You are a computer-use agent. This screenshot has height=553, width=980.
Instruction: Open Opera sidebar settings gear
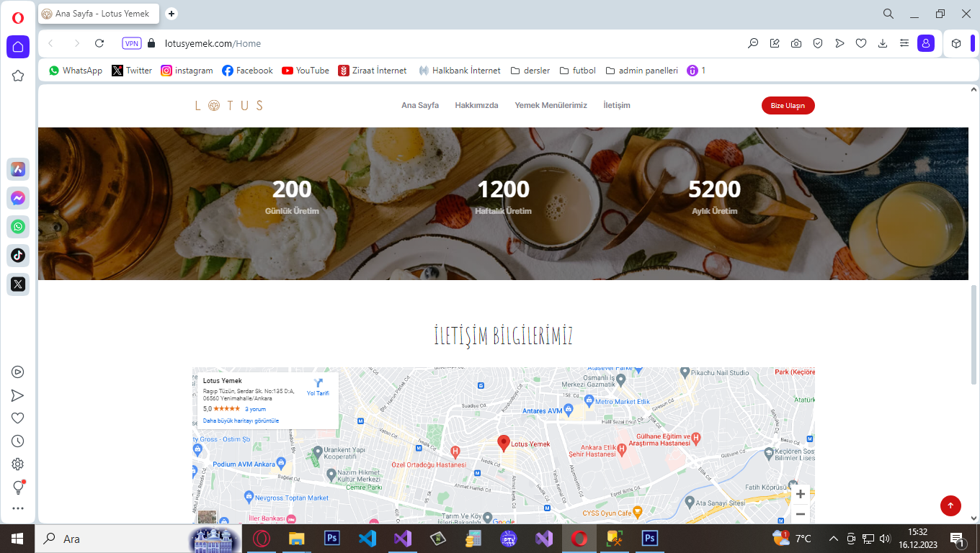tap(18, 464)
